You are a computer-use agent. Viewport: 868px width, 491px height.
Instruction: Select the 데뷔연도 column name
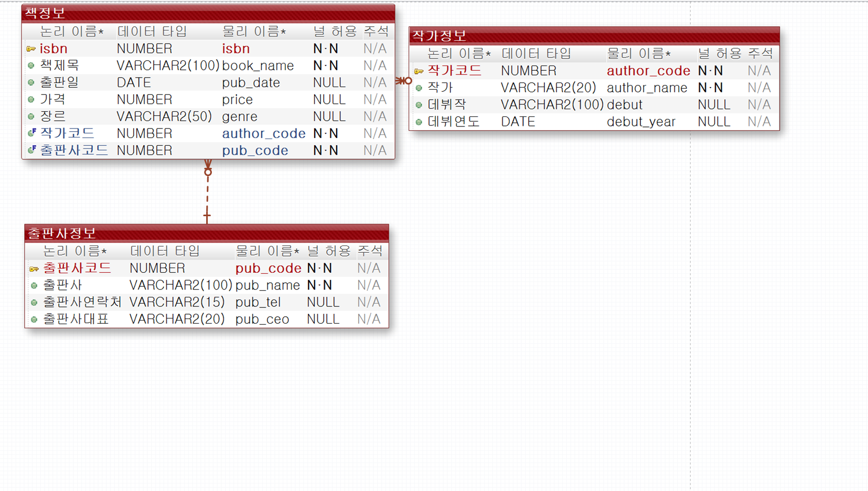tap(454, 122)
